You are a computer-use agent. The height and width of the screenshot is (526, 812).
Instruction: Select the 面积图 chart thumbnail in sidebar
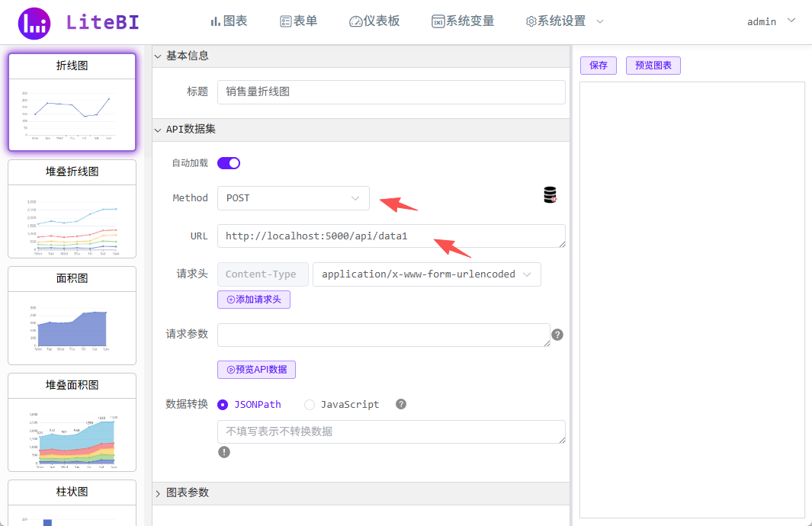[x=71, y=316]
